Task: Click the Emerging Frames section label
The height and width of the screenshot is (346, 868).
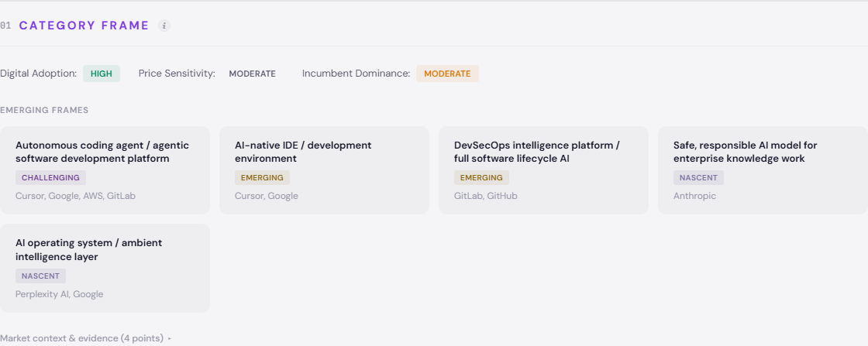Action: click(x=44, y=110)
